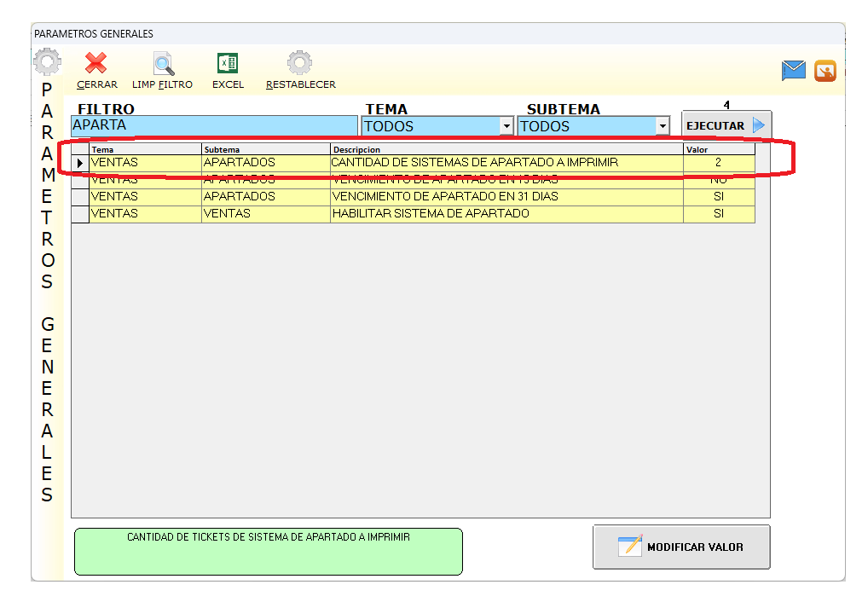Click the Limp Filtro magnifier icon
The height and width of the screenshot is (602, 868).
(x=163, y=64)
